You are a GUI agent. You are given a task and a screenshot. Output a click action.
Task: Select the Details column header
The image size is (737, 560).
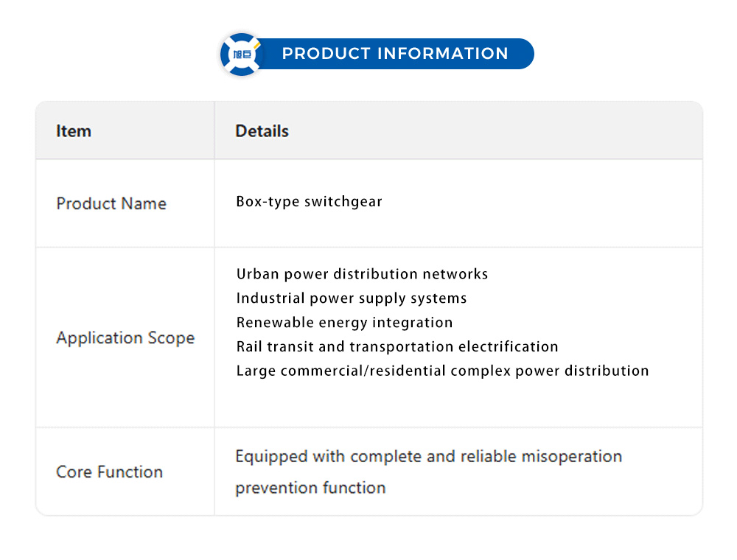(x=262, y=131)
